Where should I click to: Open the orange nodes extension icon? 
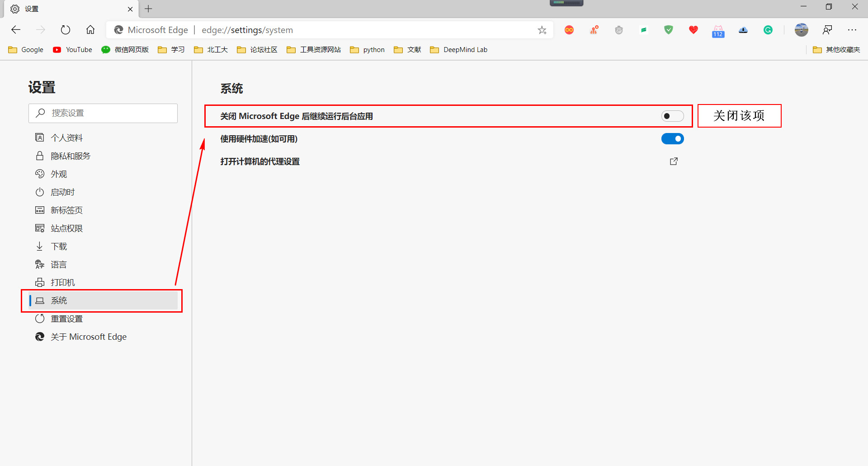[594, 30]
